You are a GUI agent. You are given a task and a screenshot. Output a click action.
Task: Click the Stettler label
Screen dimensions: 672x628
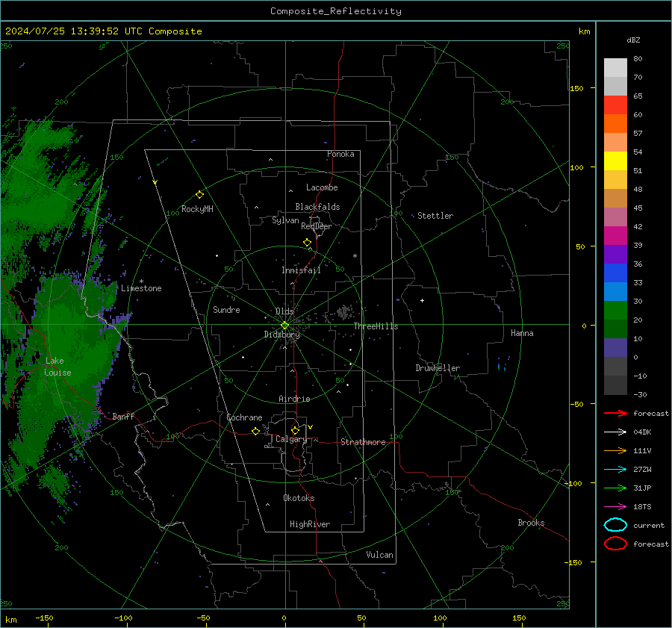click(x=435, y=216)
